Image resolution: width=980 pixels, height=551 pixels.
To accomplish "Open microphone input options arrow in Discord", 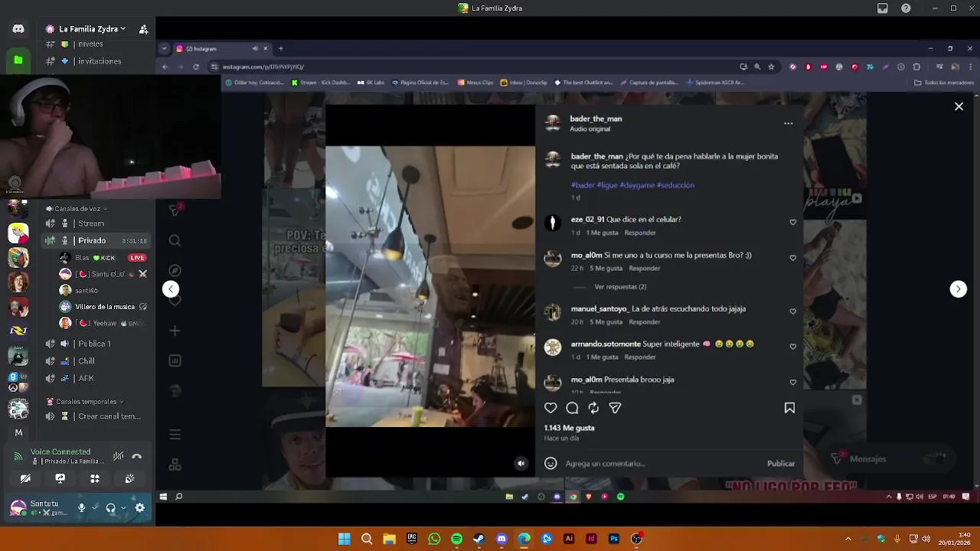I will (95, 507).
